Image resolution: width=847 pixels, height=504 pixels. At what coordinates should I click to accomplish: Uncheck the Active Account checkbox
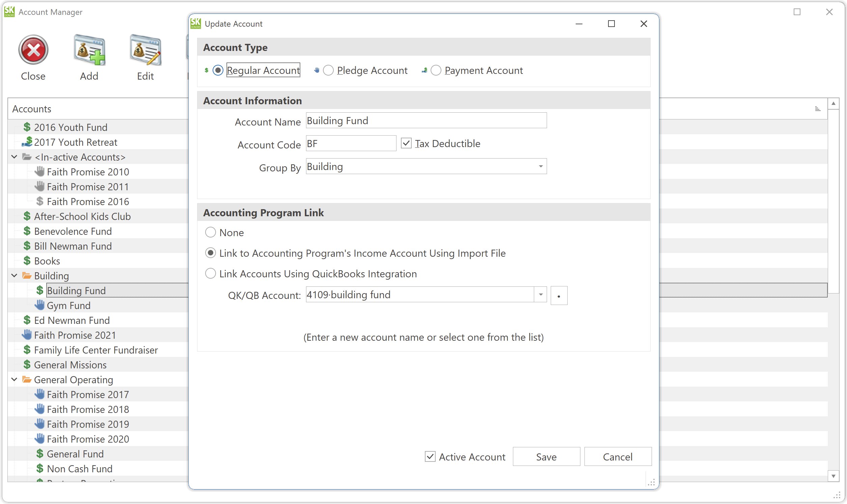pyautogui.click(x=430, y=457)
